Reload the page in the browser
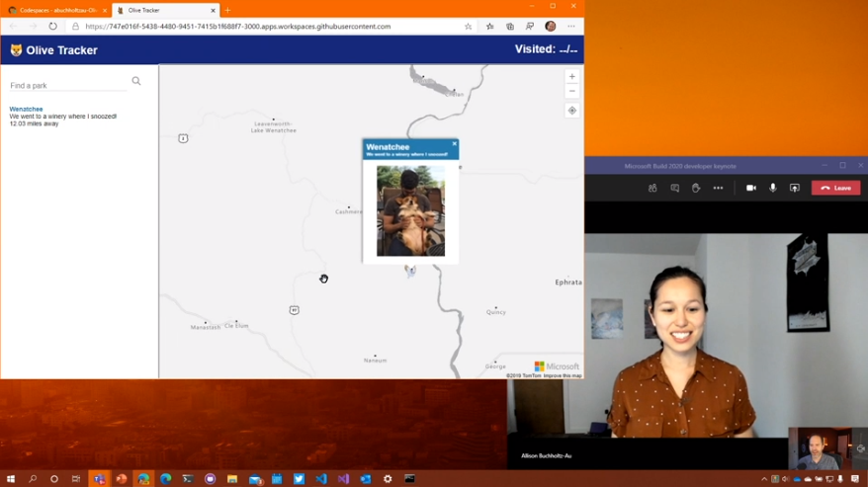Screen dimensions: 868x487 point(52,26)
